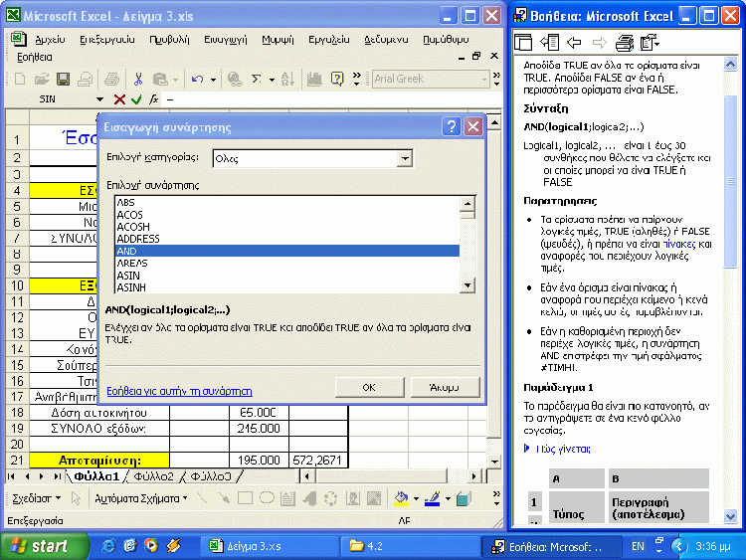Click the Chart Wizard icon
The height and width of the screenshot is (560, 746).
pos(314,79)
